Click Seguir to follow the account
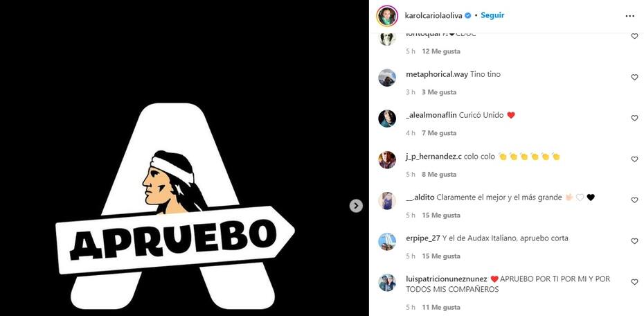This screenshot has height=316, width=644. 492,15
